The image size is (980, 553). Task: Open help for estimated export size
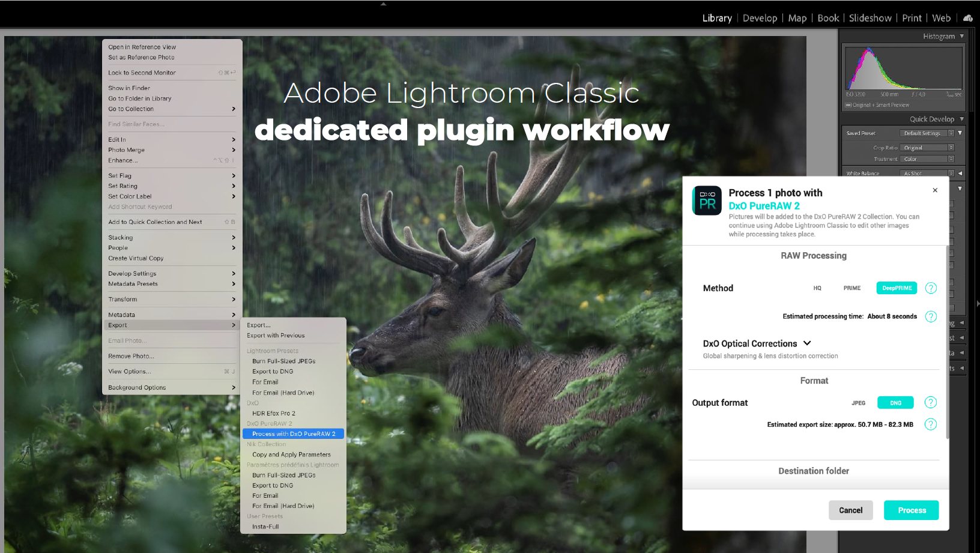(931, 425)
